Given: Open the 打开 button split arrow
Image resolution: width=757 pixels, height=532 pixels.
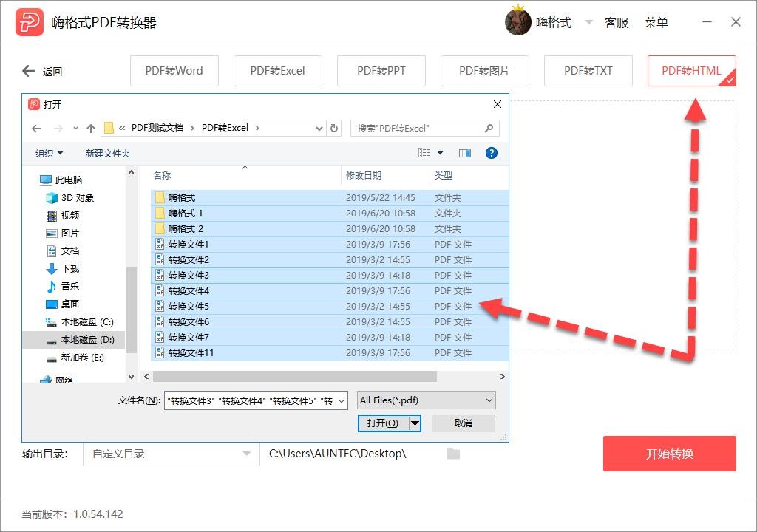Looking at the screenshot, I should (x=415, y=423).
